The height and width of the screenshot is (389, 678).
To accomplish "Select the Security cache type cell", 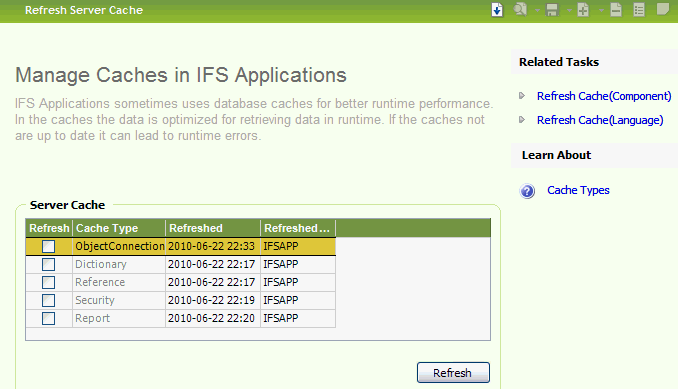I will click(119, 300).
